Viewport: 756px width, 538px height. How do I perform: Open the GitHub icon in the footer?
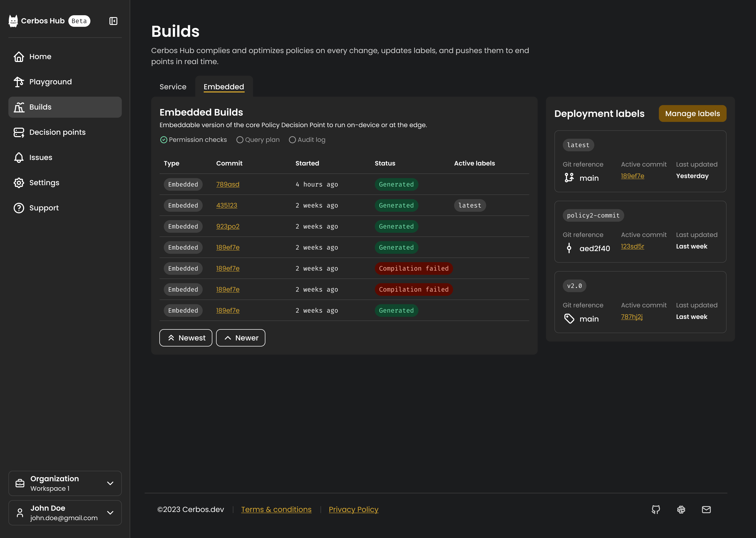(x=656, y=510)
